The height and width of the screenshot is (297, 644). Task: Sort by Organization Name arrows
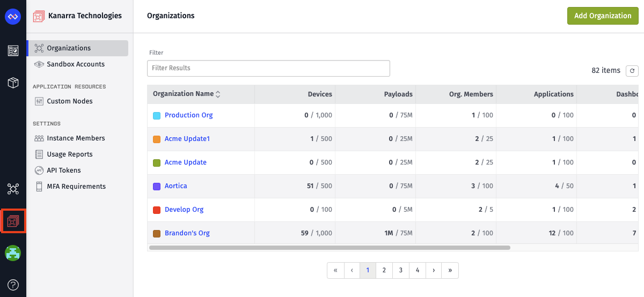[218, 94]
